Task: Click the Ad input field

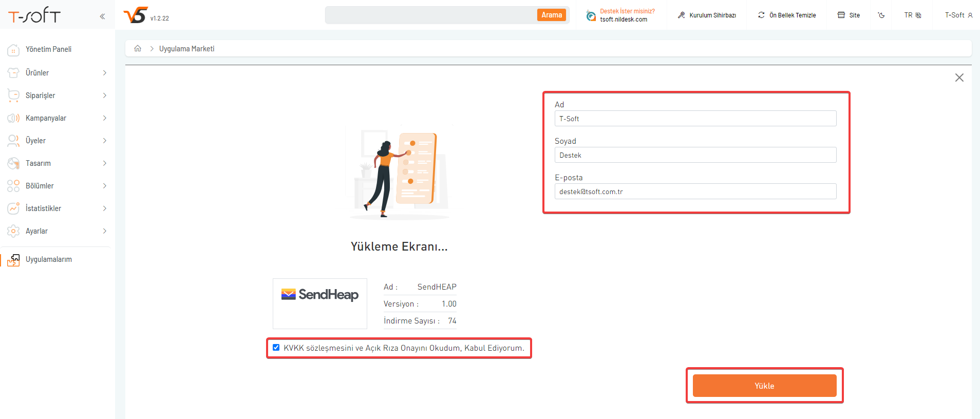Action: point(695,118)
